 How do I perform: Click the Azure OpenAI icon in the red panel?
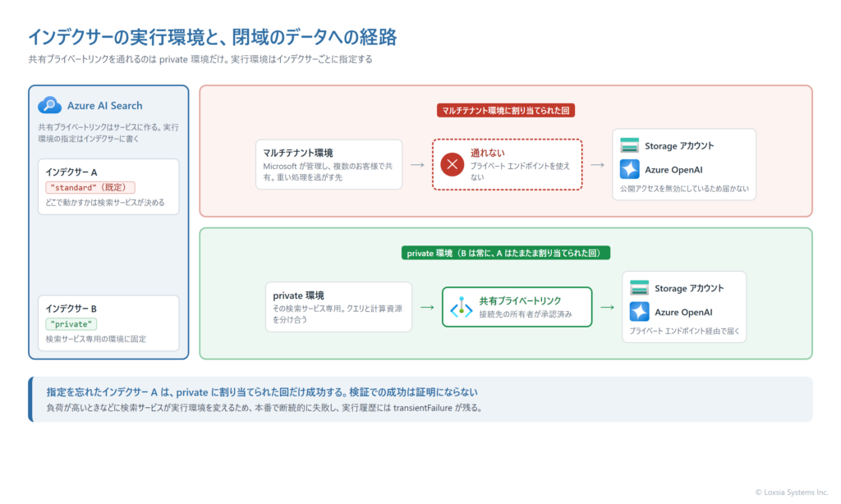(x=629, y=169)
